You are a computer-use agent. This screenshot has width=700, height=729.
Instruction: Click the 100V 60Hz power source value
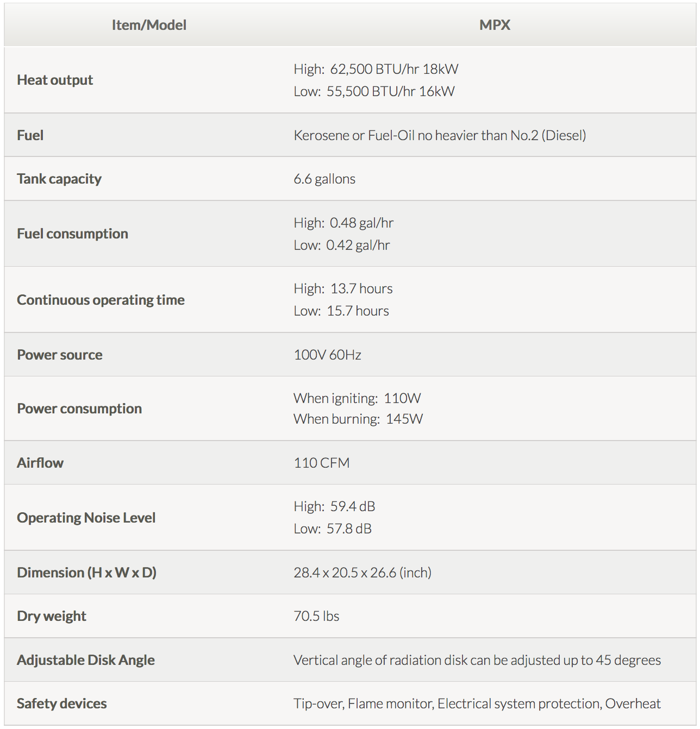(x=327, y=355)
